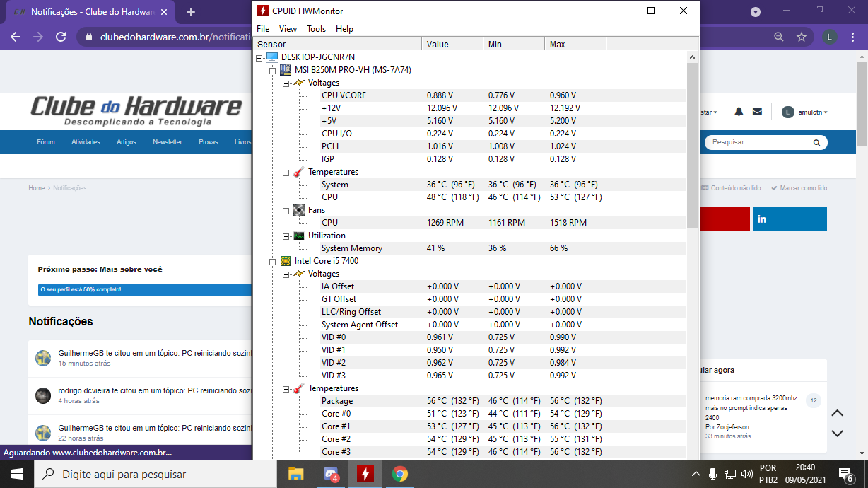Click the LinkedIn share button on the page
This screenshot has height=488, width=868.
(x=790, y=219)
